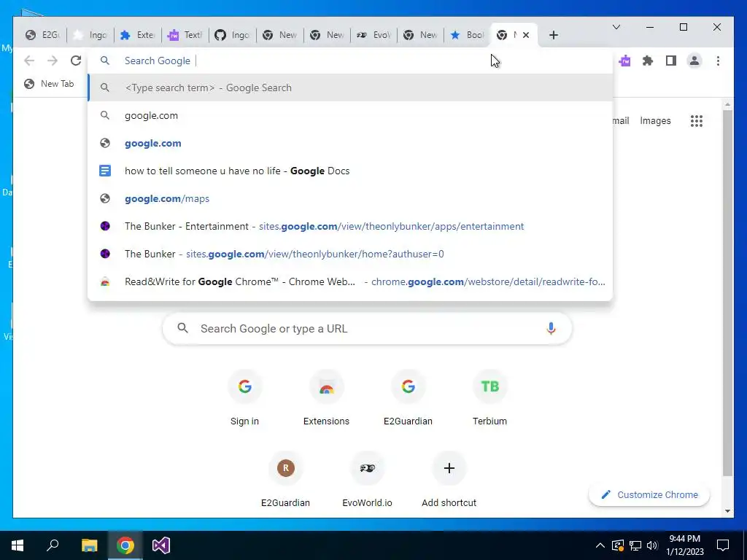Open the Images link

[x=655, y=121]
